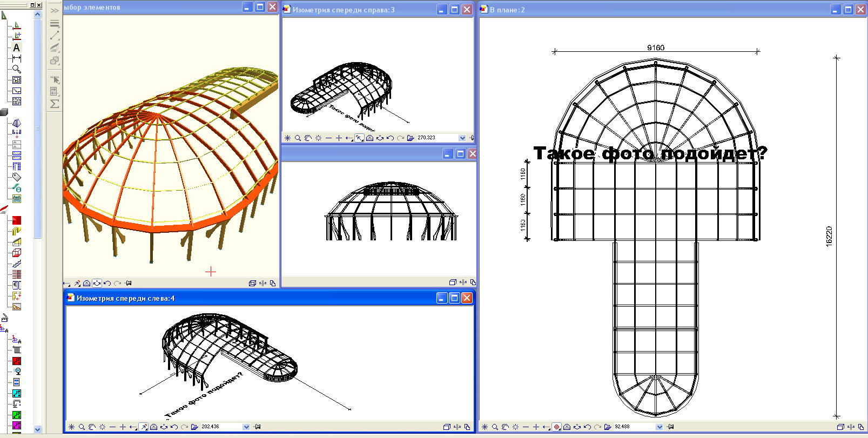Expand the 92.488 scale dropdown in plan window

pos(659,427)
